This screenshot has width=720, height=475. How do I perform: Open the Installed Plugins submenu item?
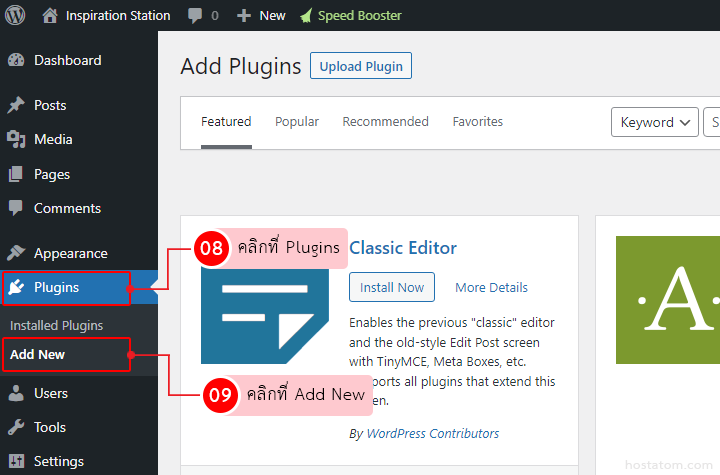tap(56, 326)
